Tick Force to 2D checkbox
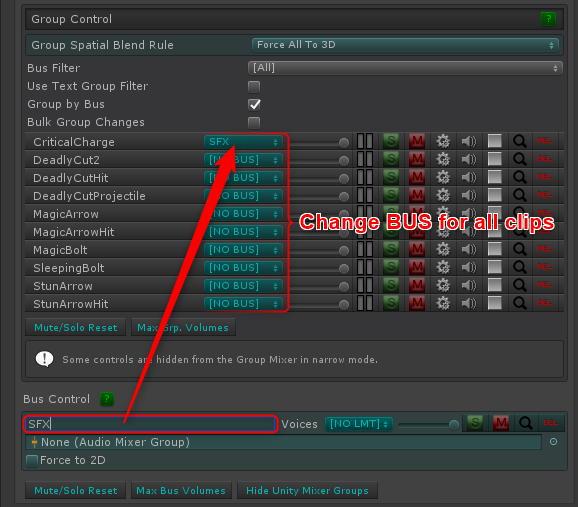Image resolution: width=578 pixels, height=507 pixels. click(x=32, y=461)
